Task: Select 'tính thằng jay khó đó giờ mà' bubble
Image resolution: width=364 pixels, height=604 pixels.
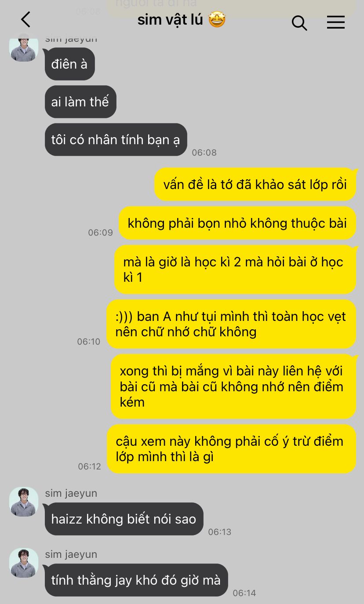Action: (136, 580)
